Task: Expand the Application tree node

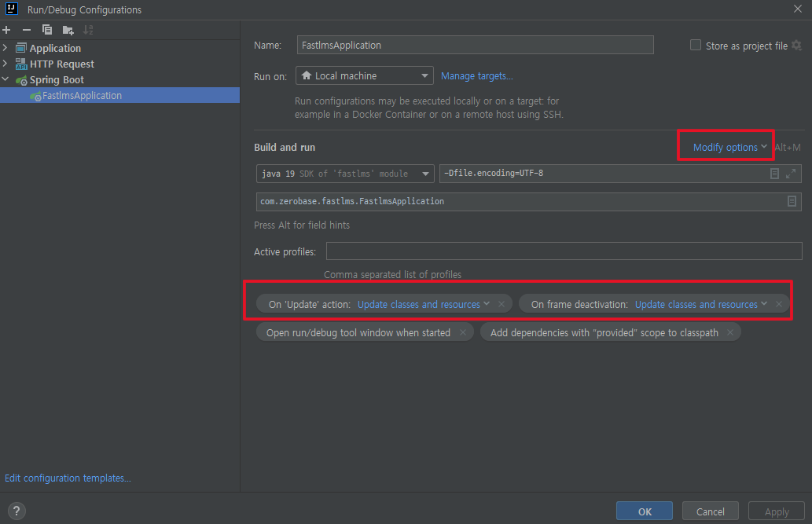Action: (x=6, y=48)
